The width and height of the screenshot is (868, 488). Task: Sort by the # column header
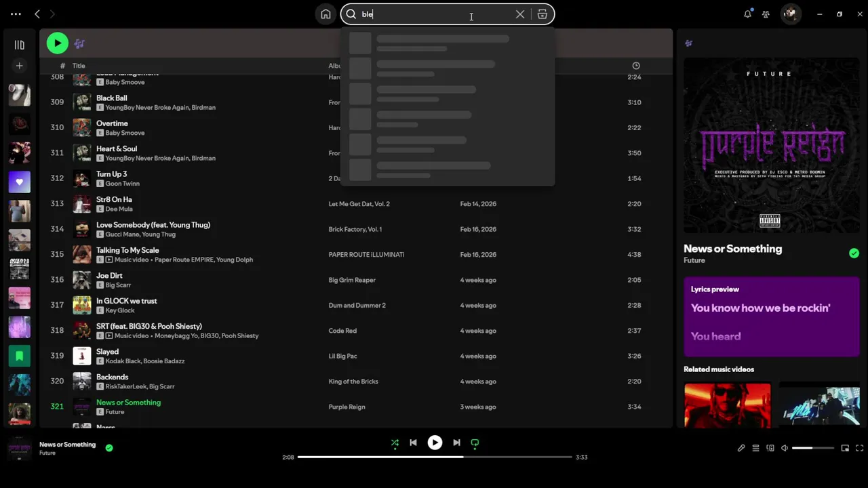[62, 66]
